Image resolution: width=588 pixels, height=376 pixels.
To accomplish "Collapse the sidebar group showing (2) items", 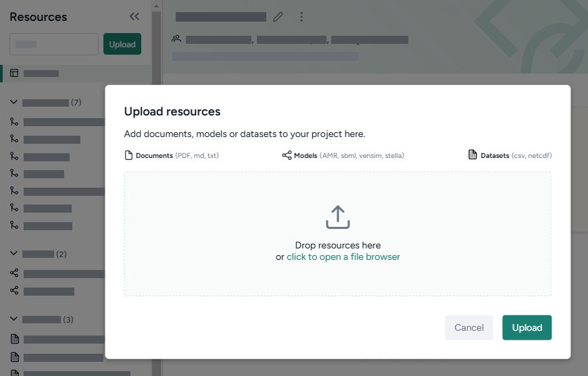I will (14, 254).
